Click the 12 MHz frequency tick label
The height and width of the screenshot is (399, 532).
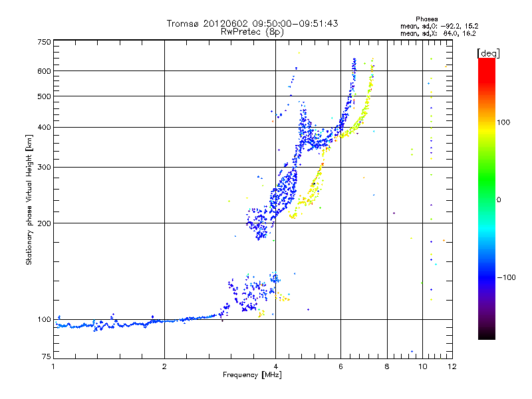[x=452, y=366]
